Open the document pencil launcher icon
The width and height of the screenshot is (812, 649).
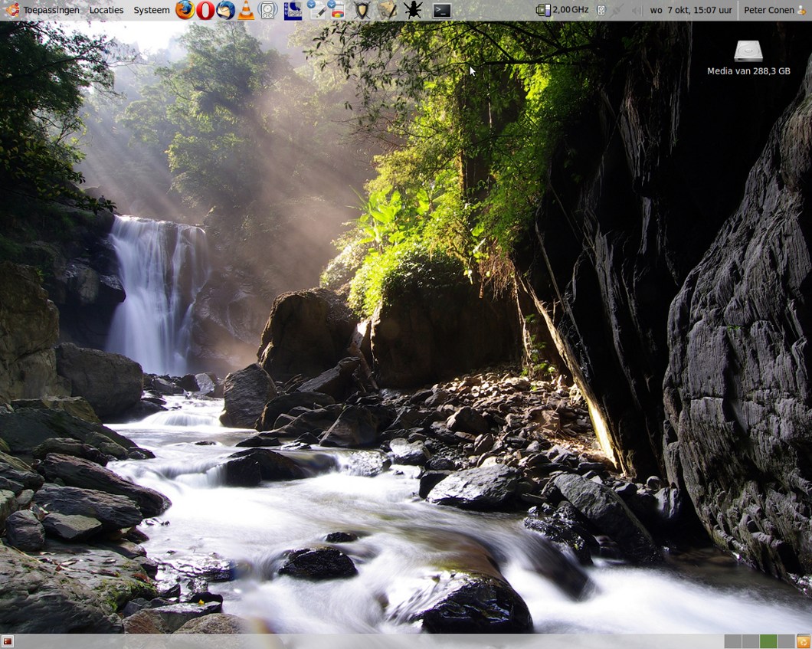316,10
